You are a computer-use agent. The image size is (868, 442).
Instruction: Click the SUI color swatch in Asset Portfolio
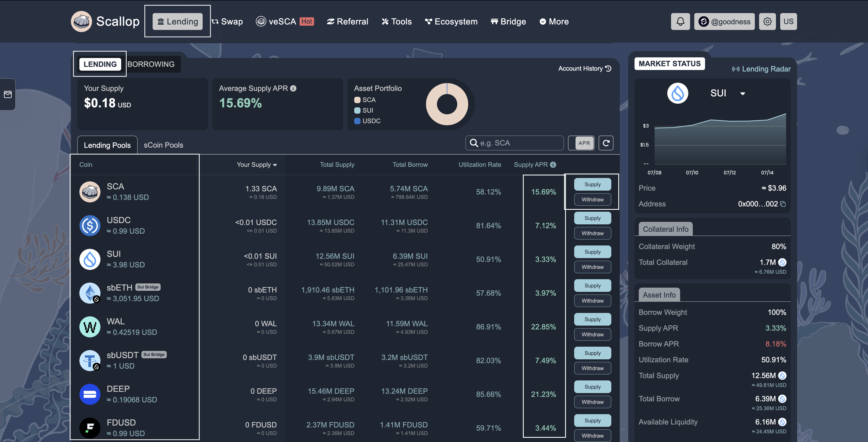pos(357,110)
